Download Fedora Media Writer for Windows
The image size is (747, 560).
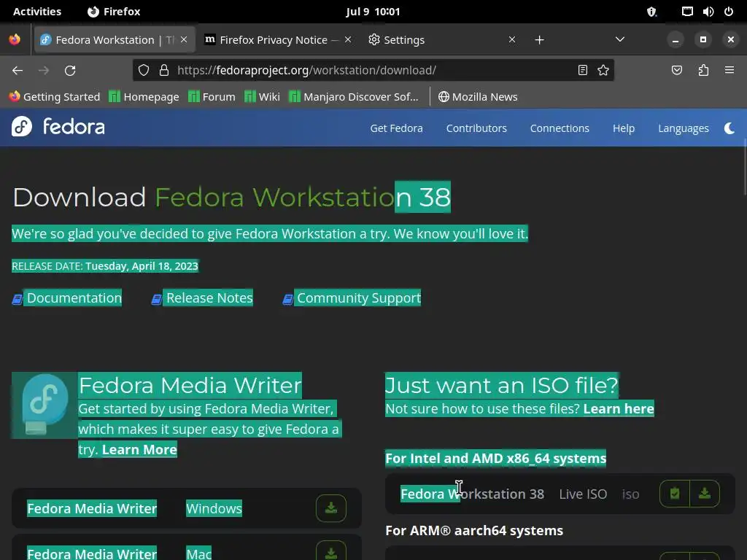click(x=331, y=508)
